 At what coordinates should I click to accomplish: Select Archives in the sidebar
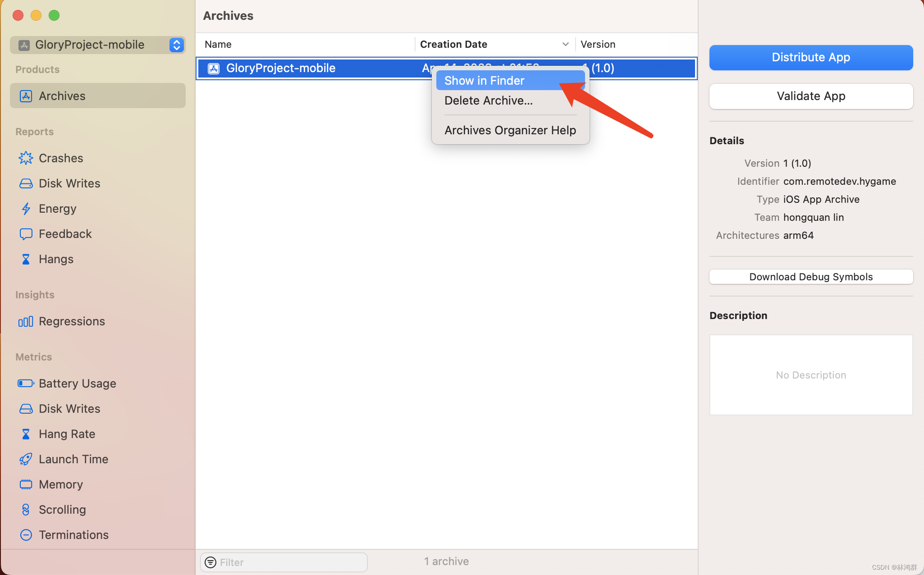coord(98,96)
